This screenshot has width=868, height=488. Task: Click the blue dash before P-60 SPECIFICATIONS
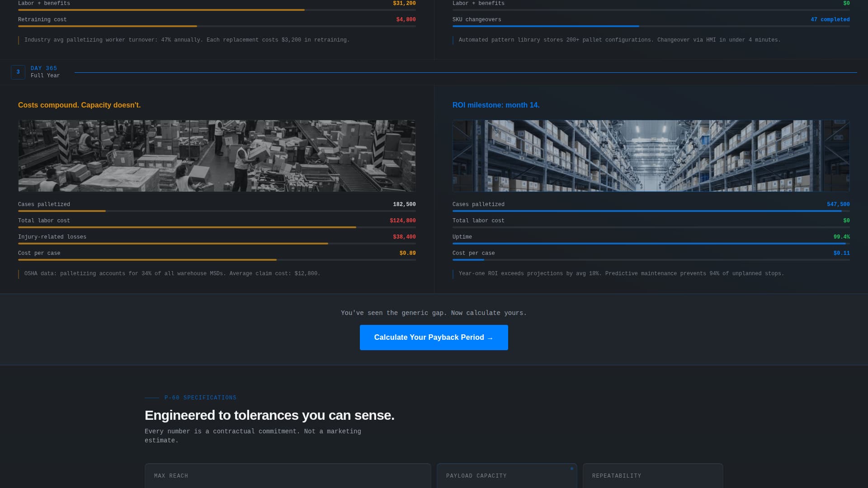tap(152, 398)
